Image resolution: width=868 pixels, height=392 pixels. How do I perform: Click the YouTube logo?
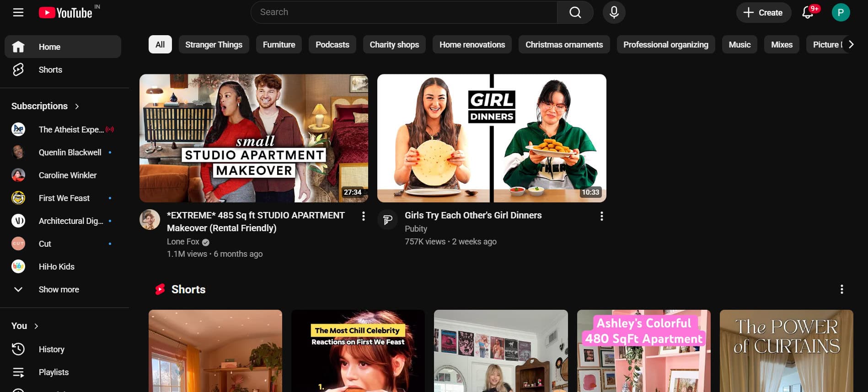click(x=66, y=13)
